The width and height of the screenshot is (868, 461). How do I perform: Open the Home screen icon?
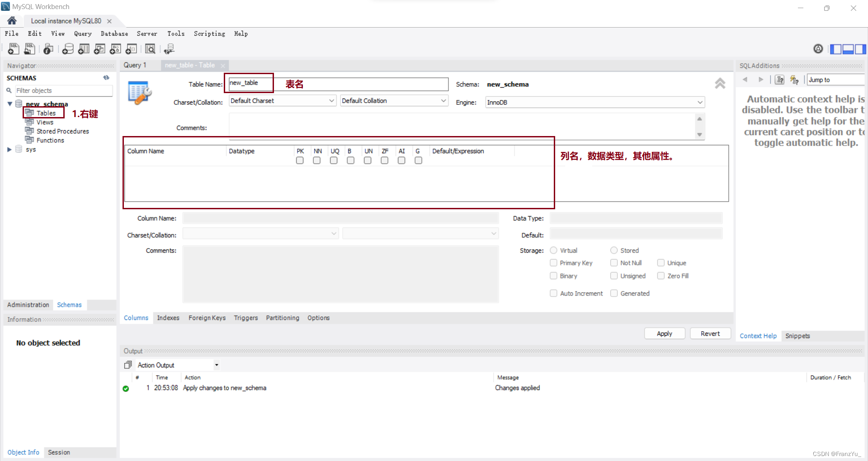(12, 20)
